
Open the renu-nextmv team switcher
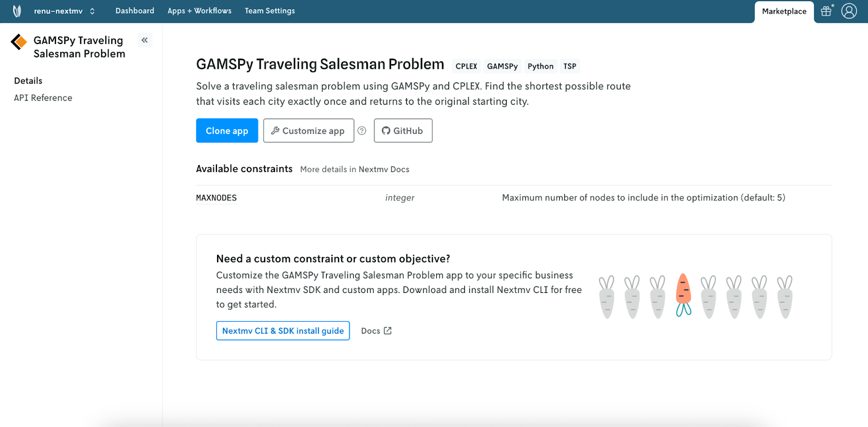pyautogui.click(x=65, y=11)
